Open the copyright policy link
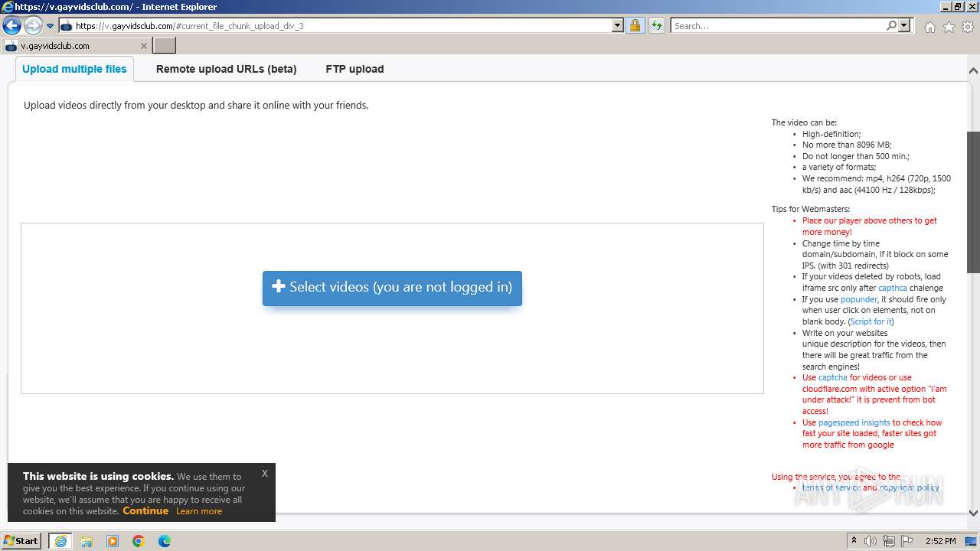Image resolution: width=980 pixels, height=551 pixels. (x=909, y=487)
